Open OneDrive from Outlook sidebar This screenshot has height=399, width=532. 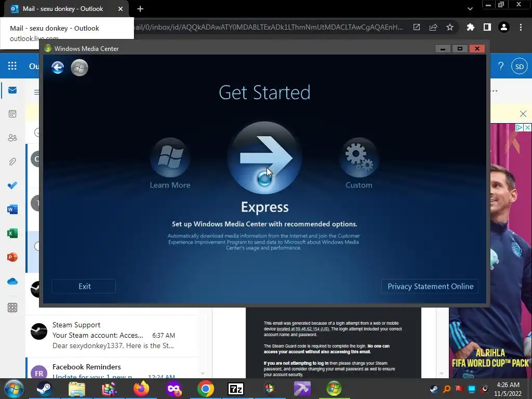[x=12, y=281]
